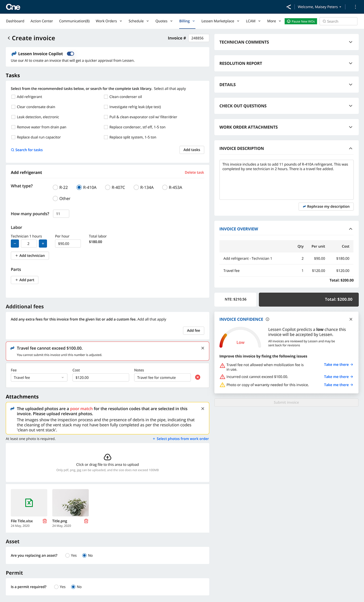Check Replace split system, 1-5 ton
The height and width of the screenshot is (602, 364).
click(x=106, y=137)
